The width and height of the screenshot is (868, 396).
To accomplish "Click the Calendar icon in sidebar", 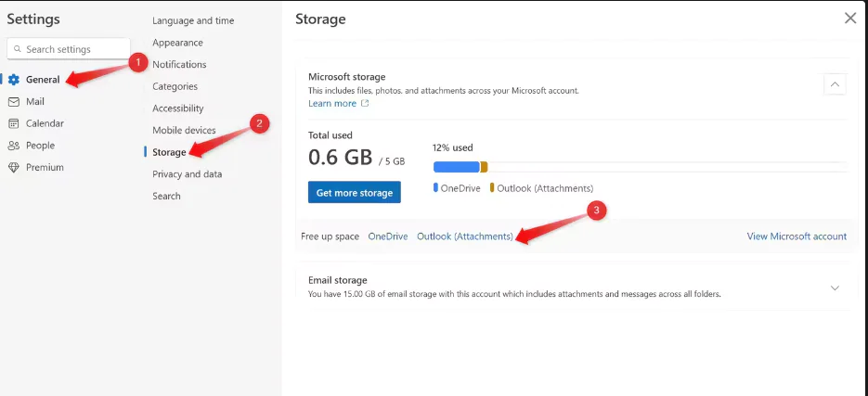I will [x=14, y=123].
